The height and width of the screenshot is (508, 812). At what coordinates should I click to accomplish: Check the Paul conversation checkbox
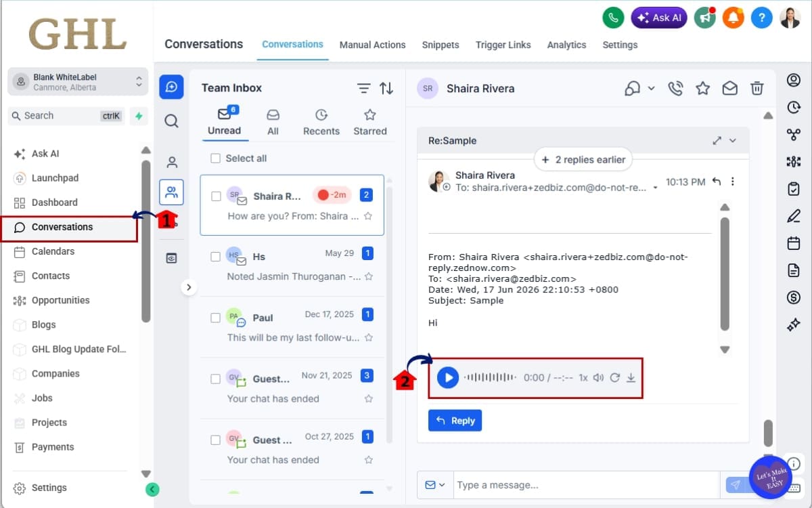(215, 318)
